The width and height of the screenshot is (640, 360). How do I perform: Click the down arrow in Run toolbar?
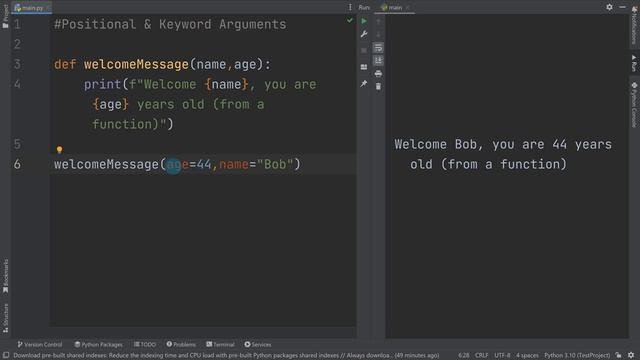(378, 34)
